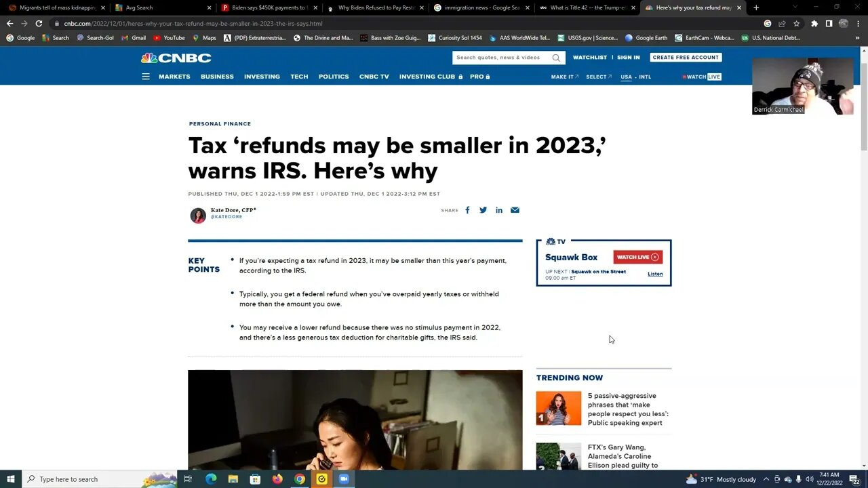Open File Explorer from taskbar
This screenshot has height=488, width=868.
(233, 479)
